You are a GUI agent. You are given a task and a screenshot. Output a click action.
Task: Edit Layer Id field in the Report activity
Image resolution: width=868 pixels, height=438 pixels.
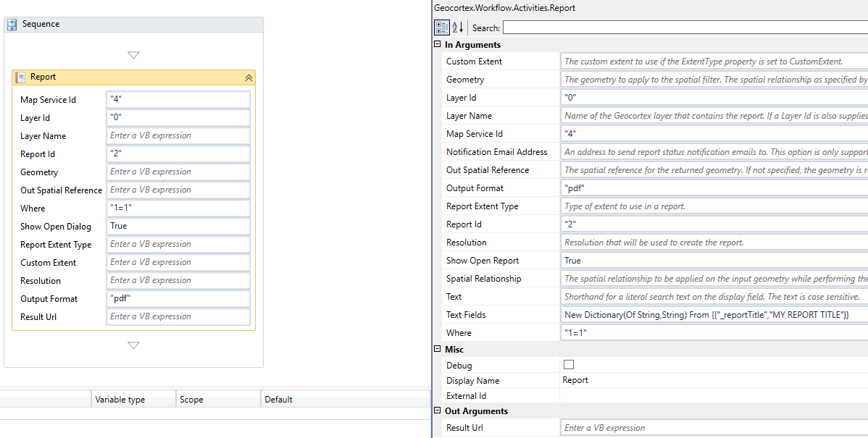178,118
